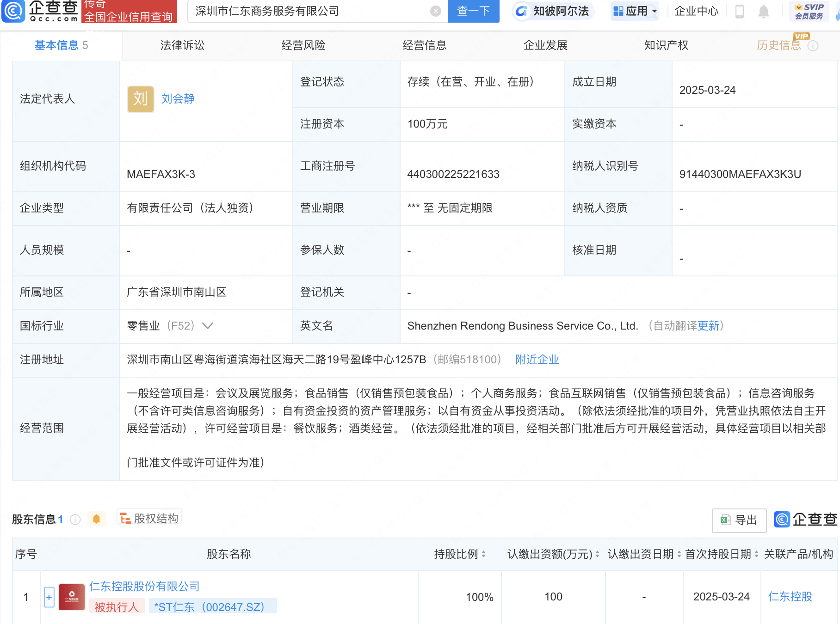
Task: Click info icon next to 股东信息
Action: pyautogui.click(x=75, y=520)
